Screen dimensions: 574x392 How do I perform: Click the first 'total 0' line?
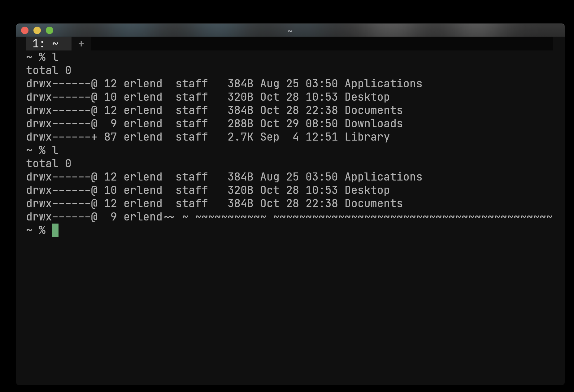tap(49, 70)
